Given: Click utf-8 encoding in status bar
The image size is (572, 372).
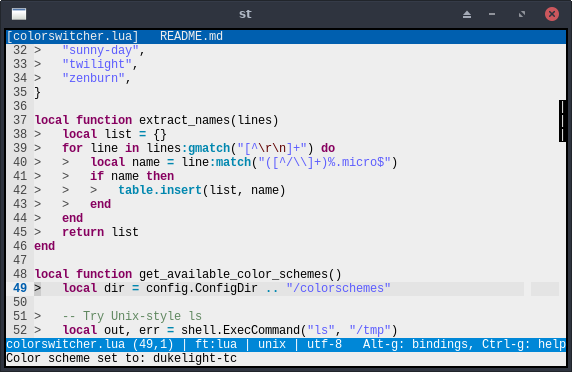Looking at the screenshot, I should [324, 344].
